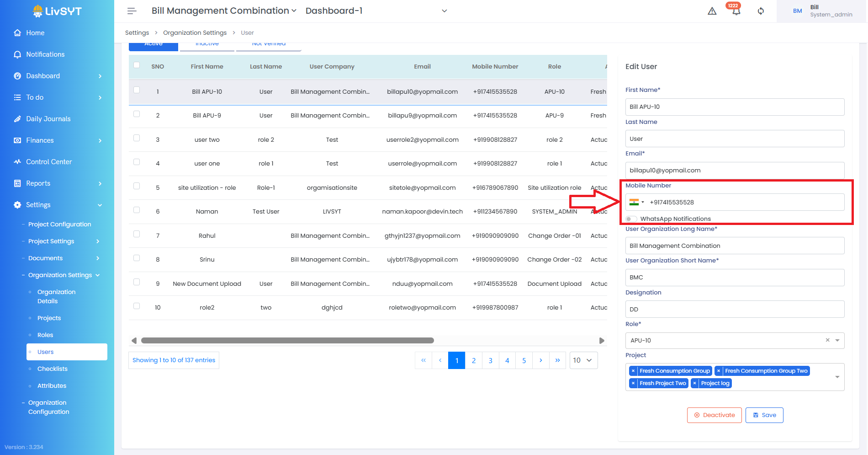Click the hamburger menu icon
Viewport: 868px width, 455px height.
click(132, 11)
